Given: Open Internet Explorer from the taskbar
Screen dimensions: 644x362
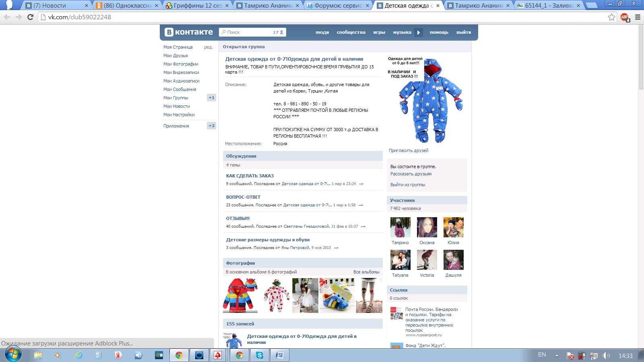Looking at the screenshot, I should point(78,355).
